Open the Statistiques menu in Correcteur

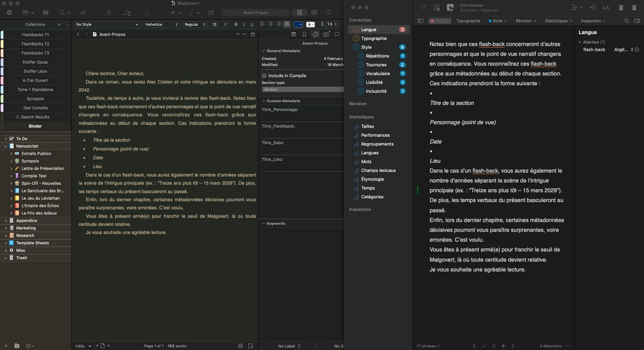(558, 21)
